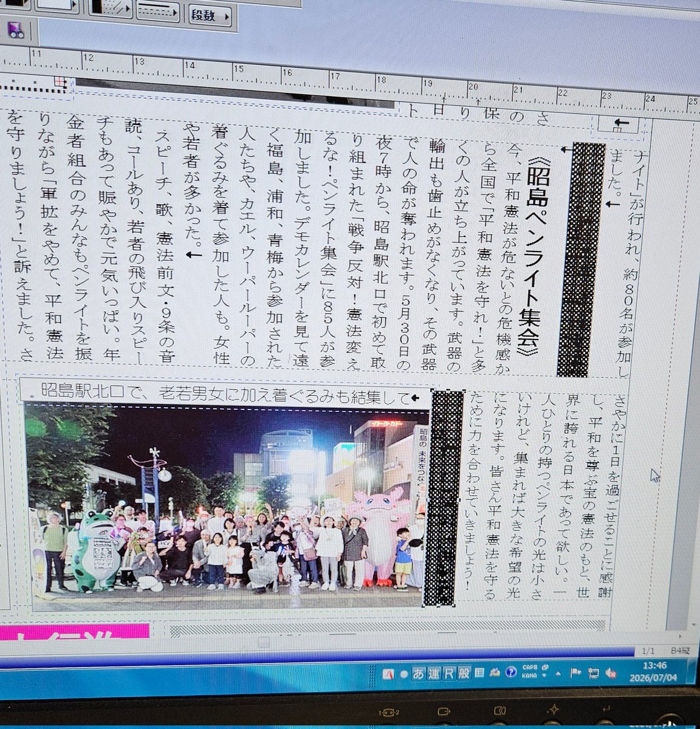This screenshot has height=729, width=700.
Task: Click the blue question mark help icon
Action: click(512, 673)
